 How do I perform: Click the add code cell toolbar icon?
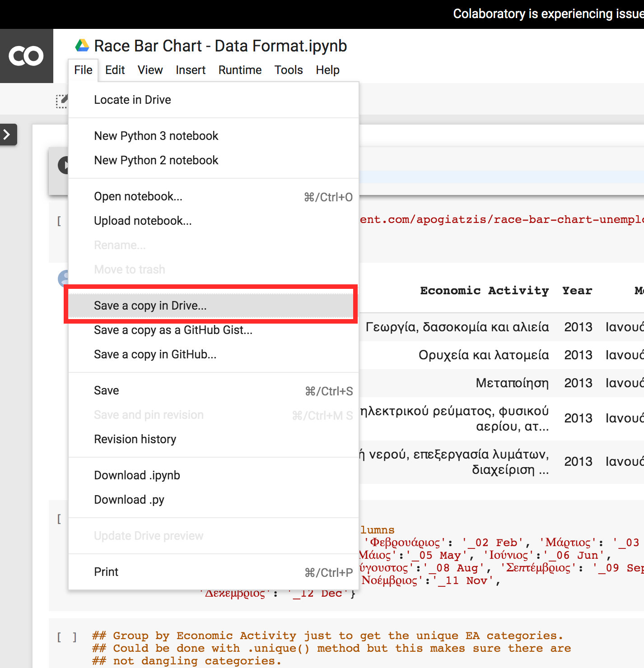point(61,101)
